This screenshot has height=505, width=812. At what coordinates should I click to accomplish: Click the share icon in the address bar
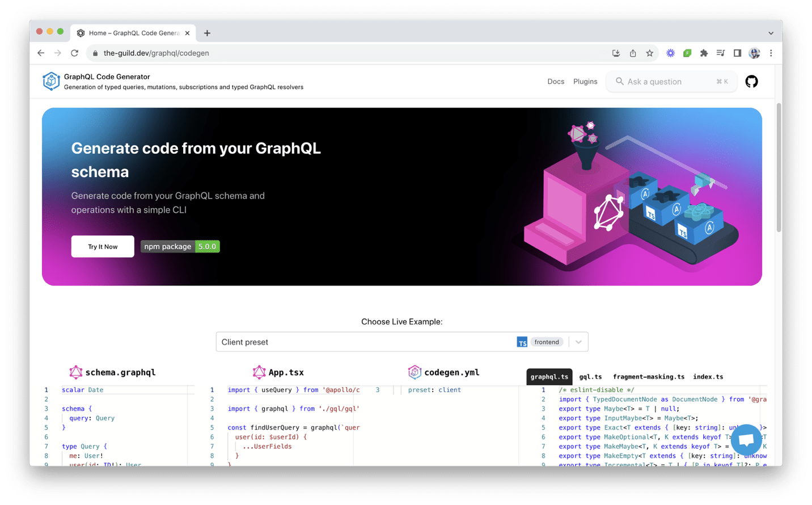click(x=633, y=53)
